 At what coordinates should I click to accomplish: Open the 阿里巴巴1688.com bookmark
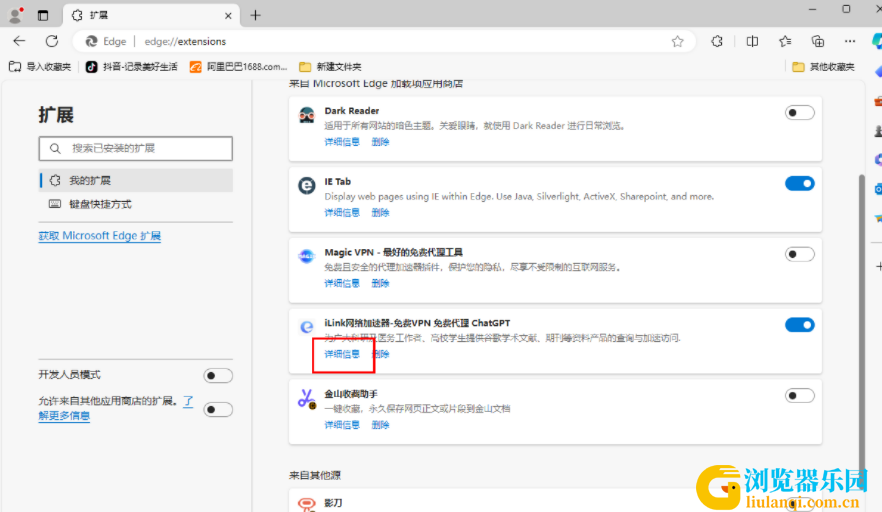click(238, 67)
